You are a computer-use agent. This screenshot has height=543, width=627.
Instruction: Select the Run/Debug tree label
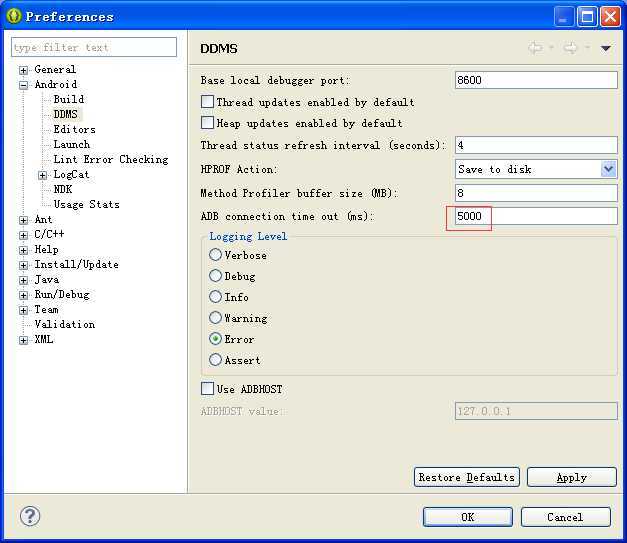[x=62, y=294]
